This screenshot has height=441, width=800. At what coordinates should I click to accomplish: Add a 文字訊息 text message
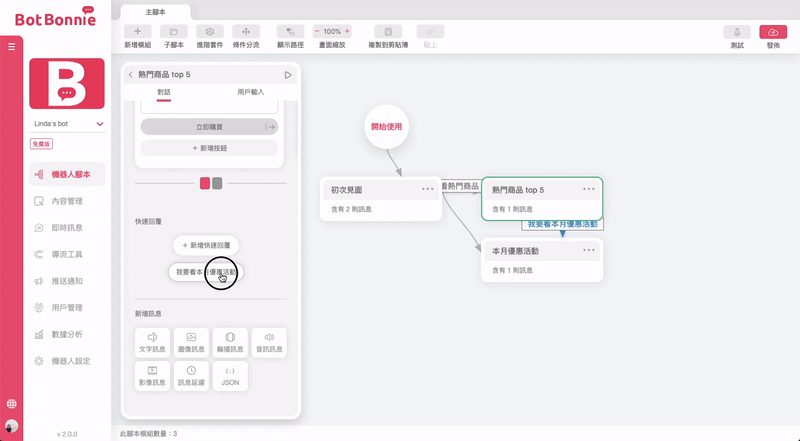152,342
